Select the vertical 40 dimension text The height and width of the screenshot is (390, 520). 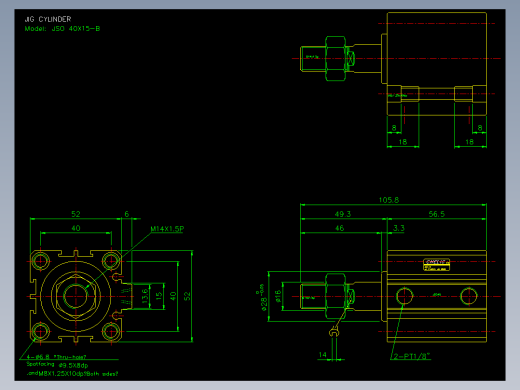[x=173, y=296]
